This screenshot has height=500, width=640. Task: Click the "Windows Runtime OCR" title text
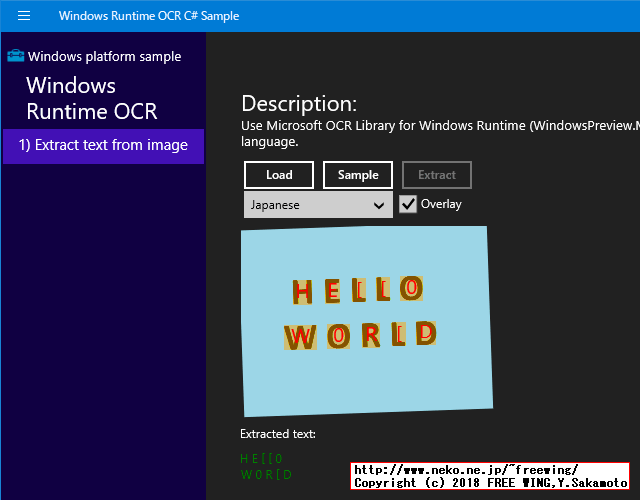tap(92, 98)
